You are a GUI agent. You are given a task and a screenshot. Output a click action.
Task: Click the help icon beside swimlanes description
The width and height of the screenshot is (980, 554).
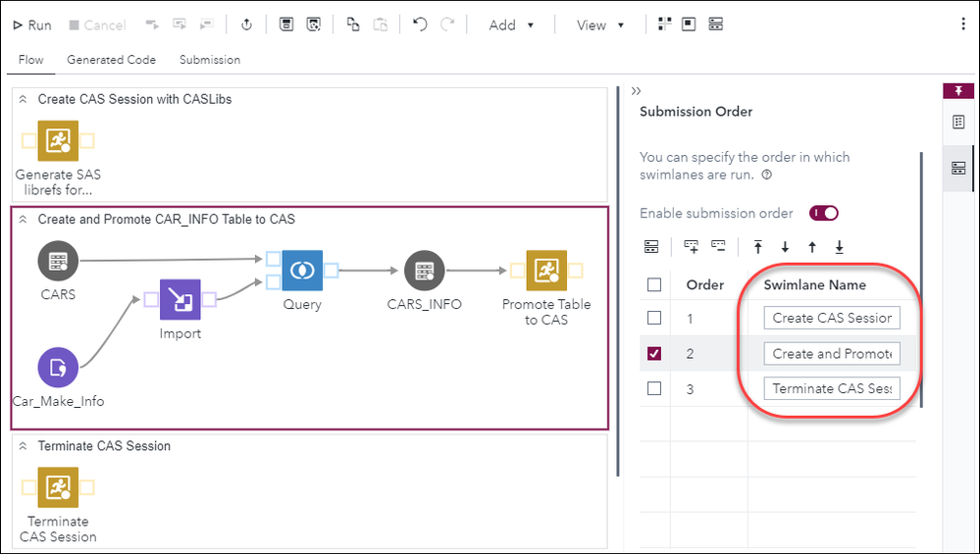(765, 176)
